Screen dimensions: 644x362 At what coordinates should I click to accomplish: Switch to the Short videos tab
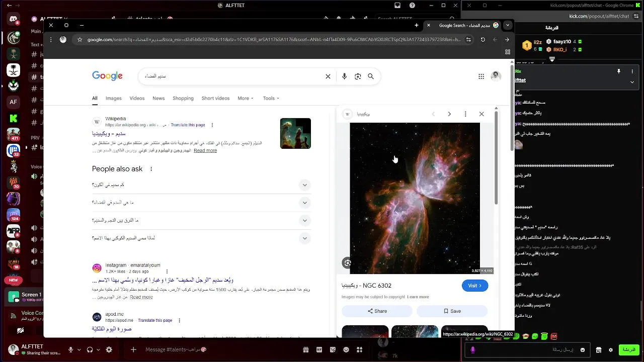pyautogui.click(x=215, y=99)
